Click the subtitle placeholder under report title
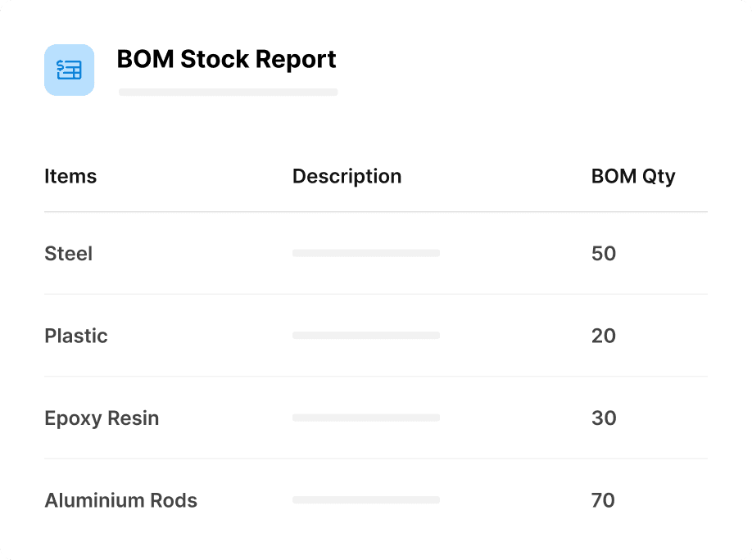This screenshot has width=752, height=560. 228,93
